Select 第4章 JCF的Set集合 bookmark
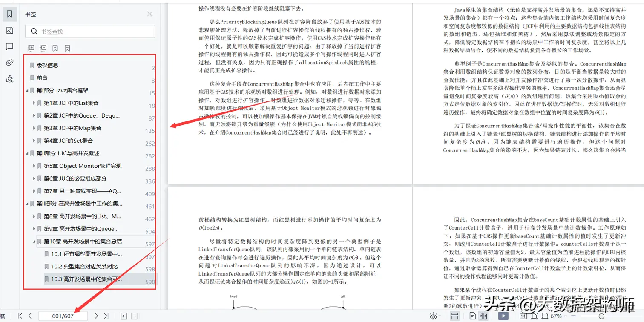644x322 pixels. pos(68,141)
